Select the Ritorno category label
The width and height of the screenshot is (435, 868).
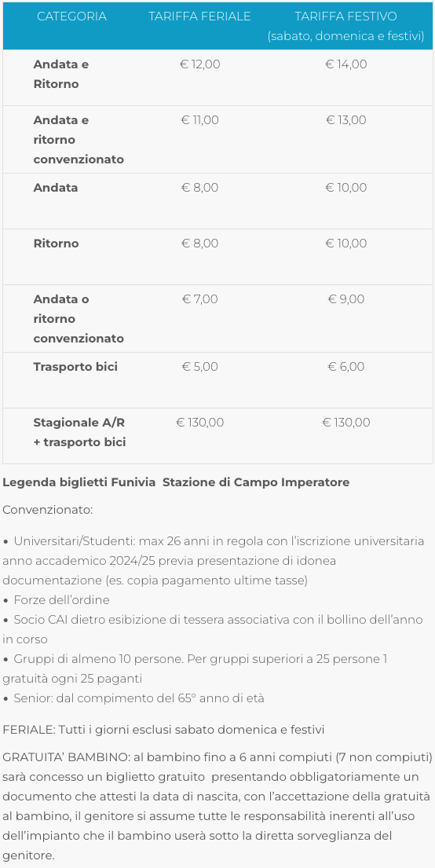[56, 244]
